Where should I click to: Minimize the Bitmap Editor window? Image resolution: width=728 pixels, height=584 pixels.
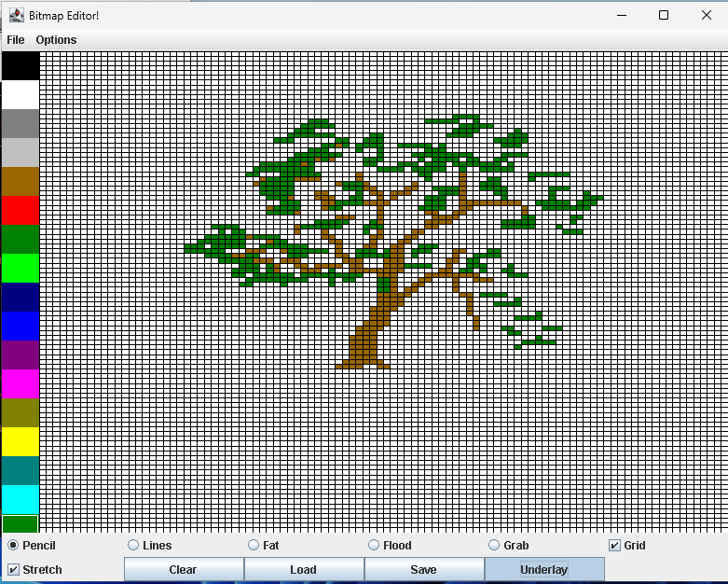[622, 15]
